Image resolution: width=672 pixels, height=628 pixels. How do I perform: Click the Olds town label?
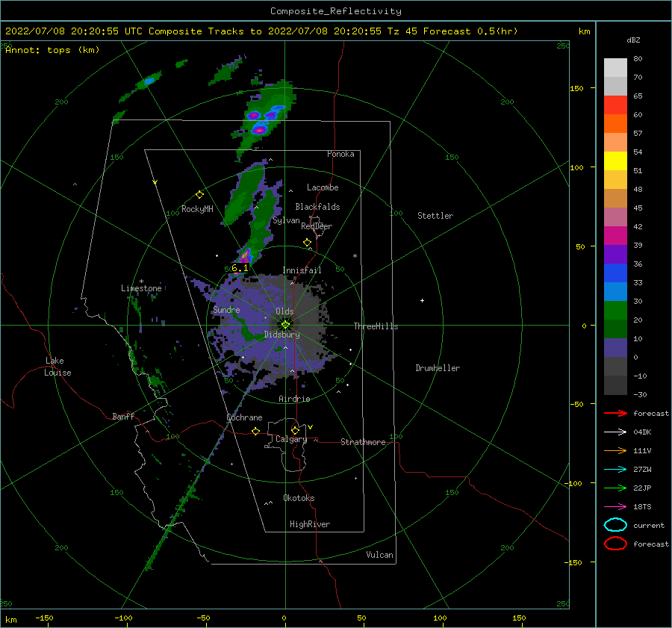[284, 311]
